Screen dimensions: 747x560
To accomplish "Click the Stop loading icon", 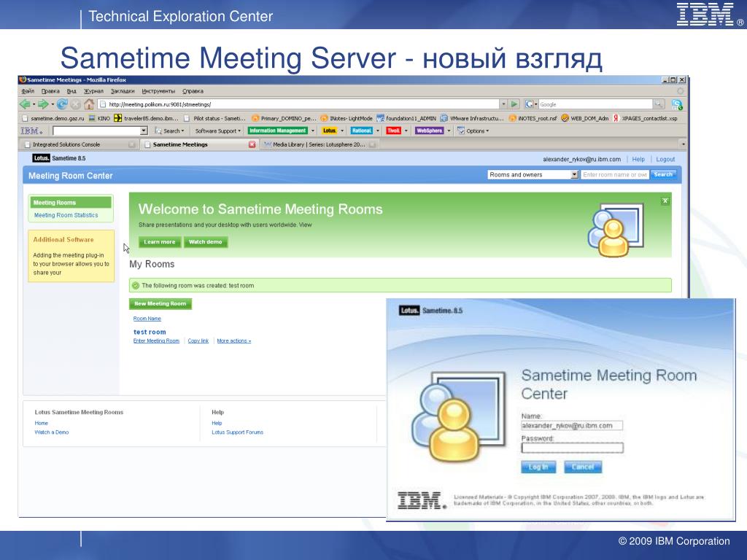I will coord(76,104).
